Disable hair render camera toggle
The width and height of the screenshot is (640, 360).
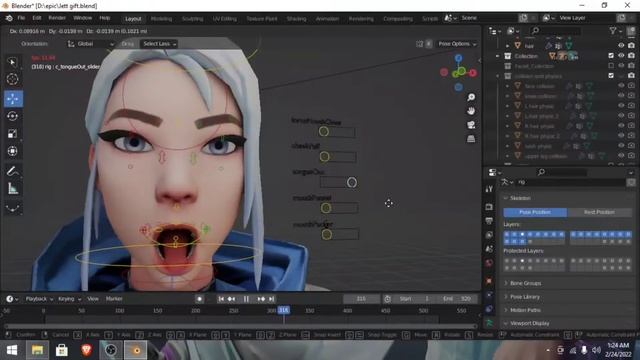631,46
